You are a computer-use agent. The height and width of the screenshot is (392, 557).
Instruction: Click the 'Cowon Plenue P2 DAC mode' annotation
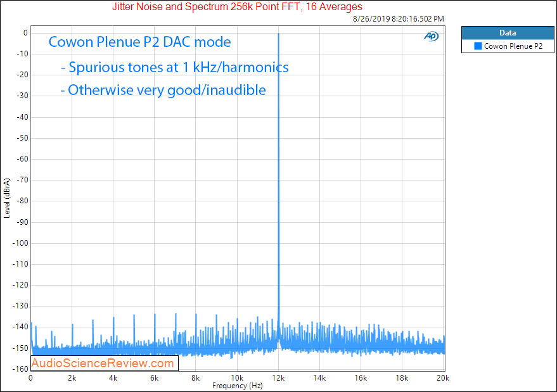coord(139,42)
